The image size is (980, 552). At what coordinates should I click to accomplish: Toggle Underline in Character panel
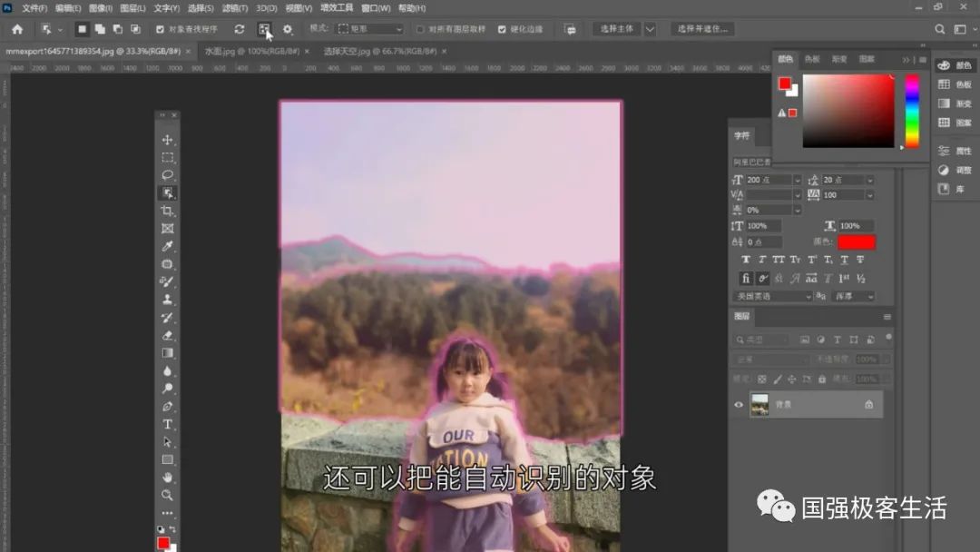[x=845, y=260]
